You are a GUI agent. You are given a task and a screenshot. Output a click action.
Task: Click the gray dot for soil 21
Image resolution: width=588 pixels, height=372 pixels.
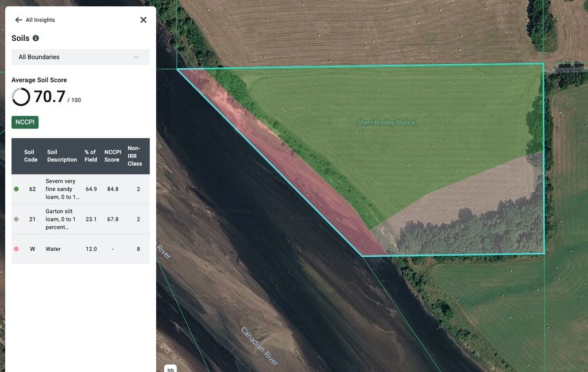coord(16,219)
